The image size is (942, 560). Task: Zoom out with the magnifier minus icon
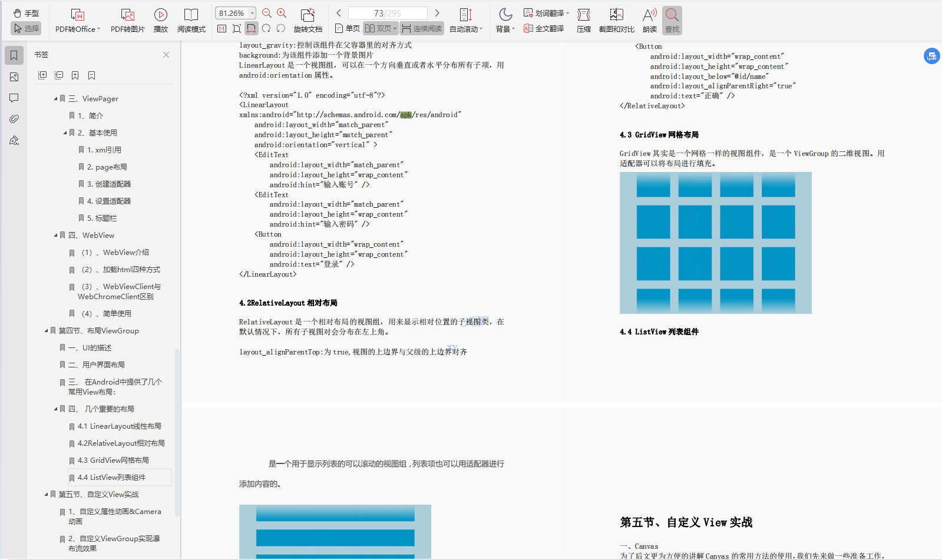266,13
